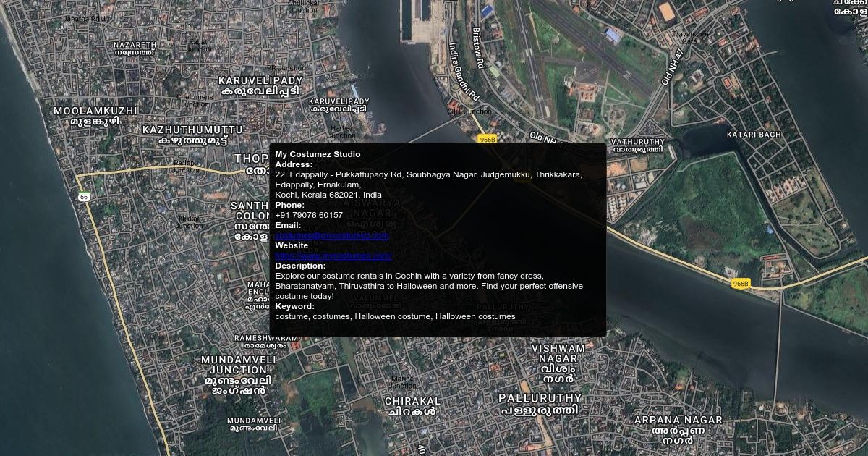Click the Indira Gandhi Rd label
868x456 pixels.
pyautogui.click(x=464, y=70)
